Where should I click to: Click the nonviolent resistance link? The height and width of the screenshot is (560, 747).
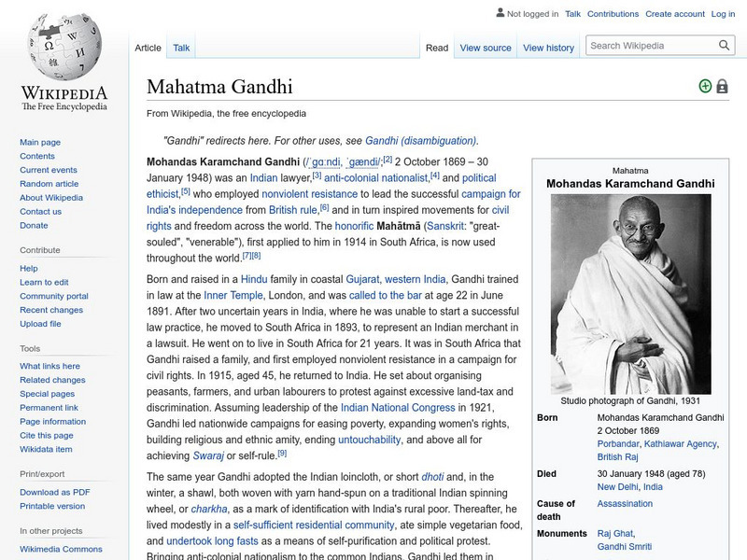[x=309, y=194]
